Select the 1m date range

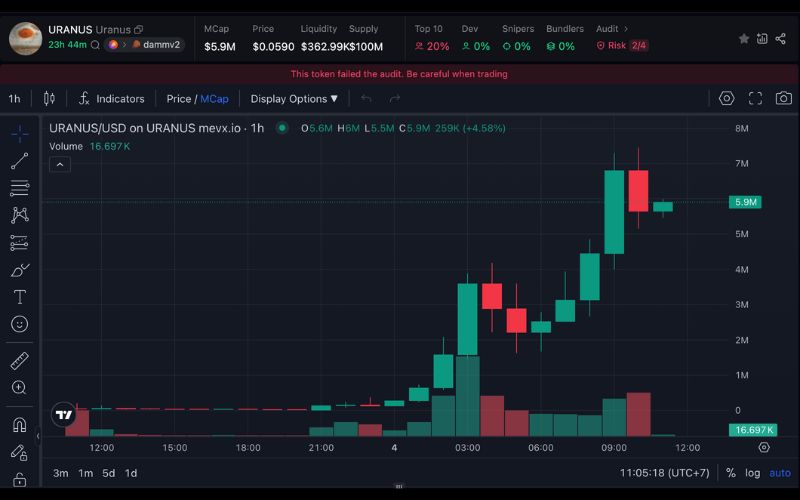[86, 473]
